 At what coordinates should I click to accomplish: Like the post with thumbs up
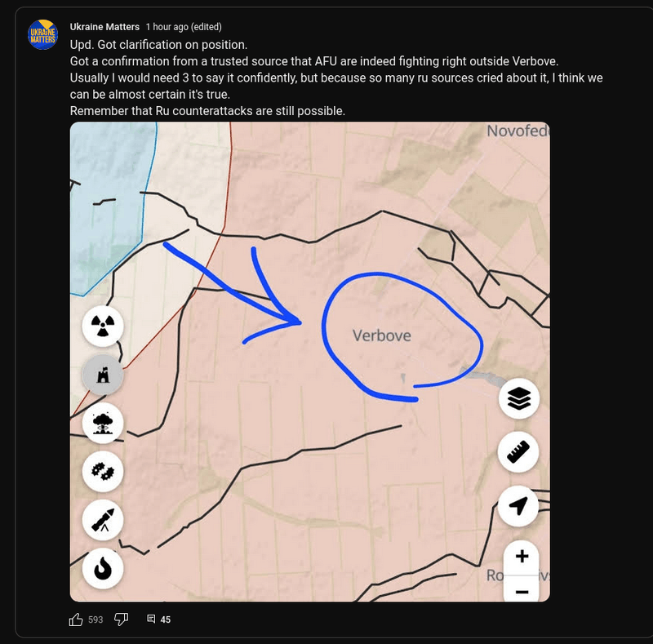click(76, 620)
